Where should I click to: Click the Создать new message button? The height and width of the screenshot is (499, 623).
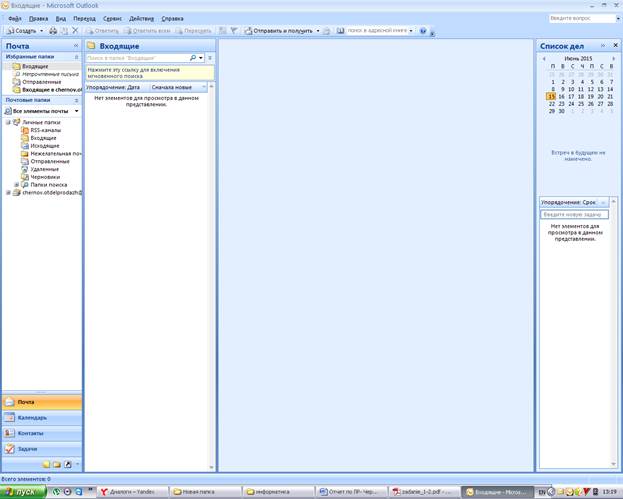[21, 31]
